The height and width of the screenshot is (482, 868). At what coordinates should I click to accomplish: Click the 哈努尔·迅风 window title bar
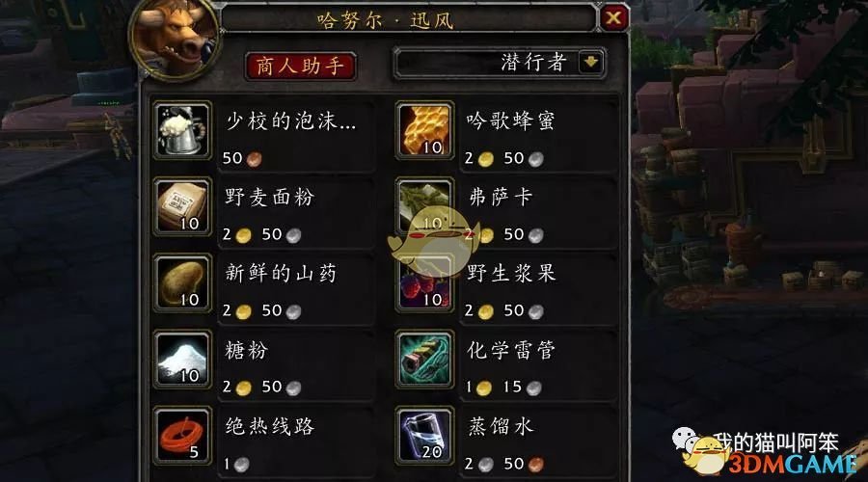click(x=410, y=19)
